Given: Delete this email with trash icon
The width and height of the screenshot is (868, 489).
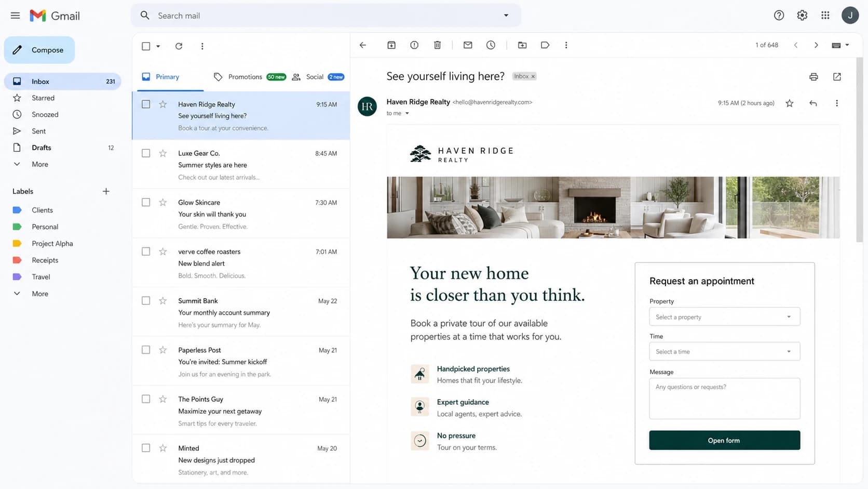Looking at the screenshot, I should coord(437,45).
